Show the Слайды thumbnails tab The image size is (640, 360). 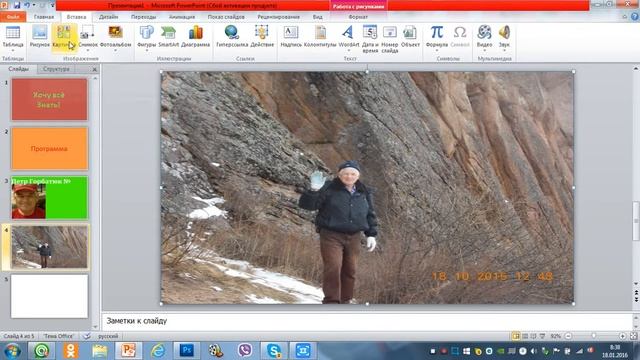[x=18, y=69]
